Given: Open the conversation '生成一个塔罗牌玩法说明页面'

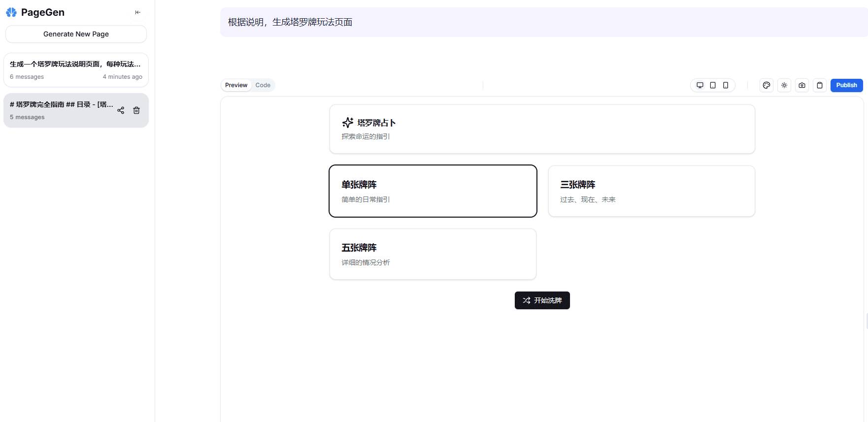Looking at the screenshot, I should point(76,70).
